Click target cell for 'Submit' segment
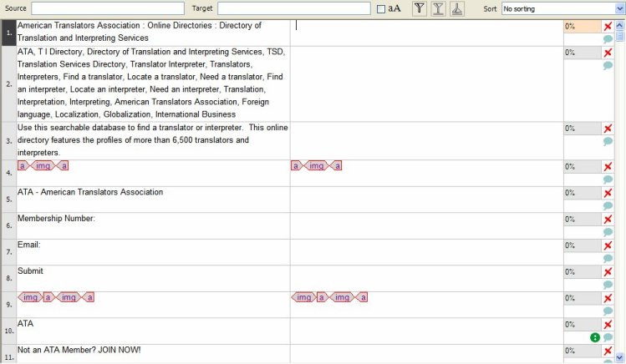This screenshot has width=626, height=364. point(427,278)
